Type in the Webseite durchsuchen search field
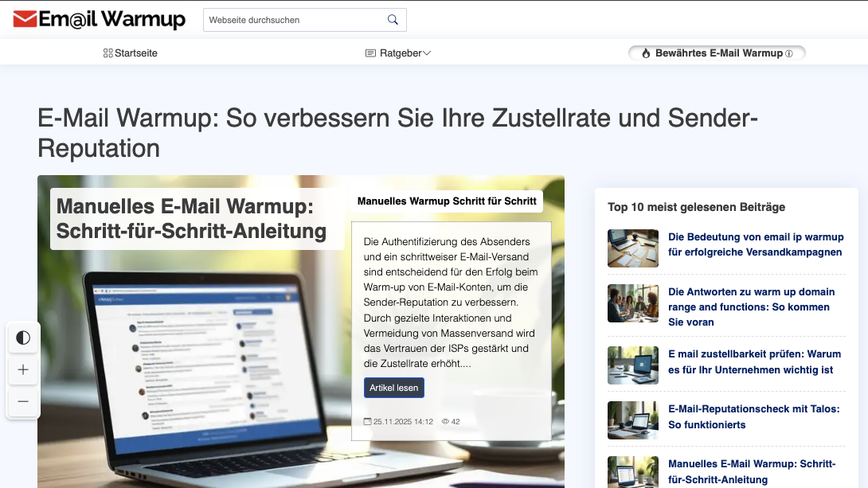Viewport: 868px width, 488px height. [x=295, y=20]
